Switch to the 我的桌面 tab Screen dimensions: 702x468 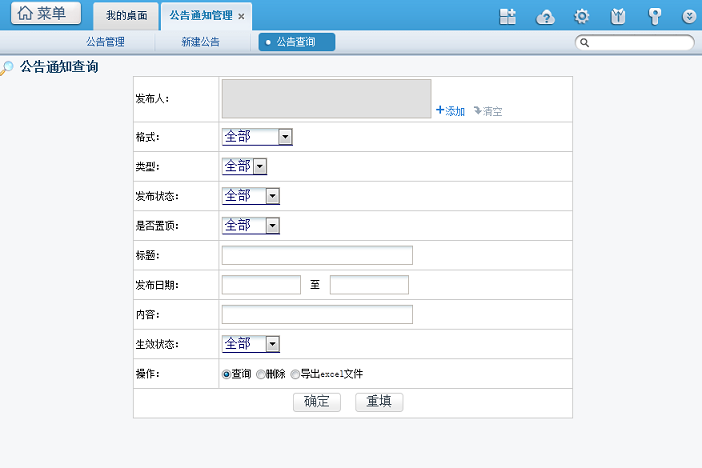[x=126, y=16]
